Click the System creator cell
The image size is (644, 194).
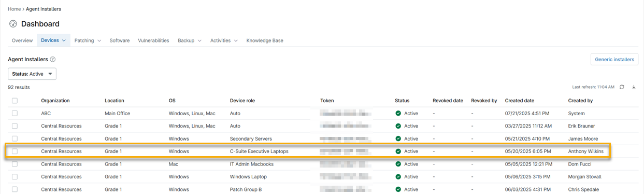click(x=576, y=113)
